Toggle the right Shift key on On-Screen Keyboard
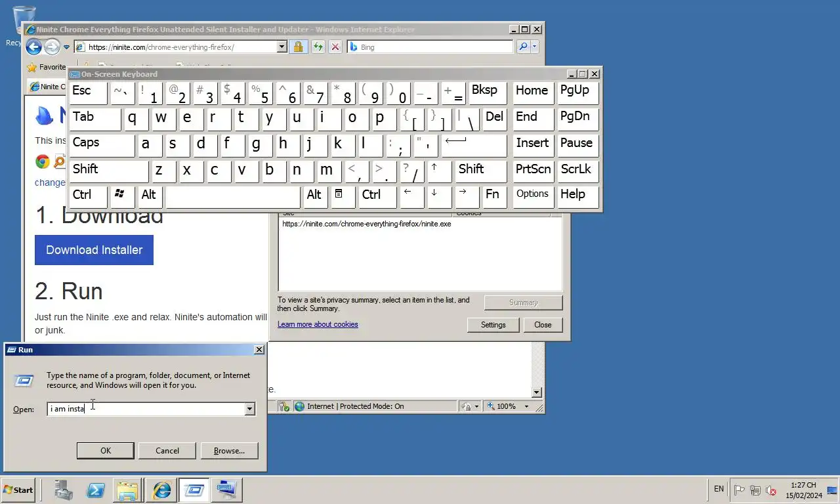 tap(481, 171)
